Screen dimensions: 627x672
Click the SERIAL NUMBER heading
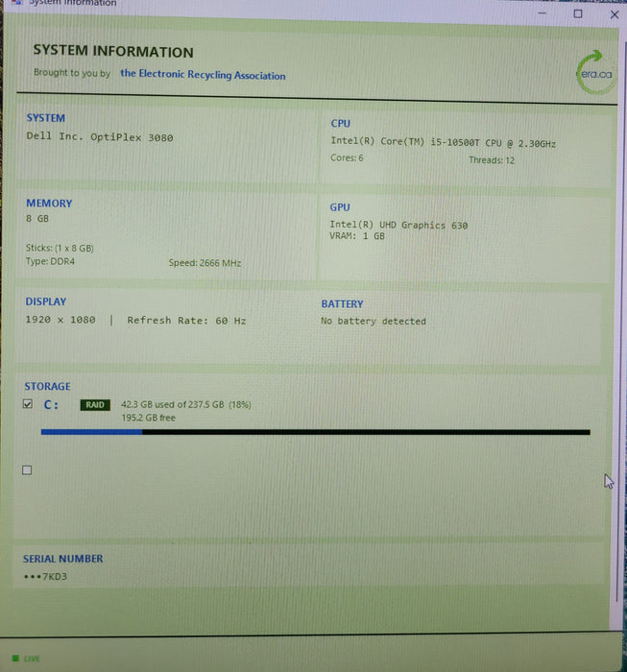(x=63, y=559)
